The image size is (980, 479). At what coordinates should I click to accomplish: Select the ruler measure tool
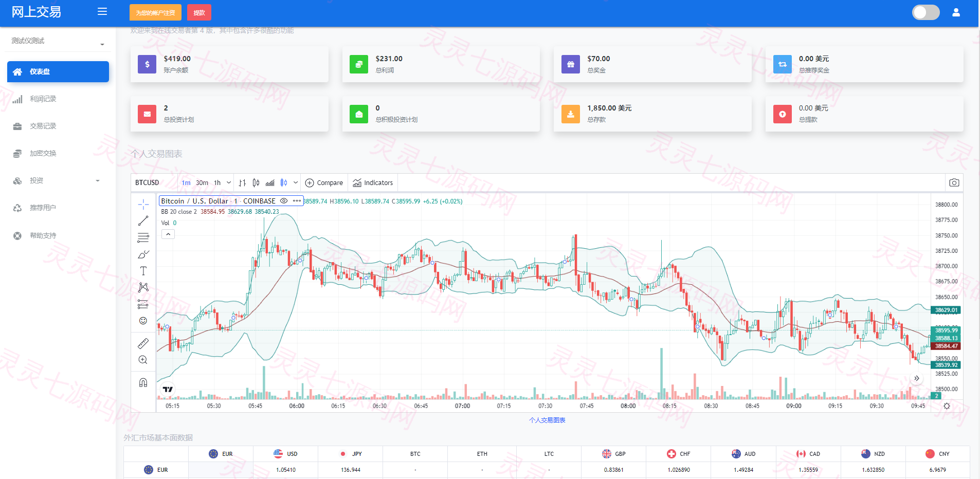[143, 343]
